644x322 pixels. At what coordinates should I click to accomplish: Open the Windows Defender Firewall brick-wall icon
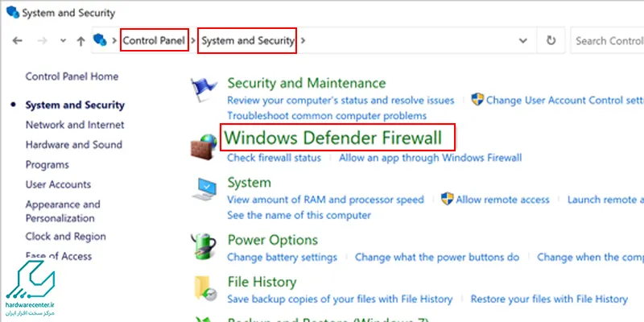[204, 147]
